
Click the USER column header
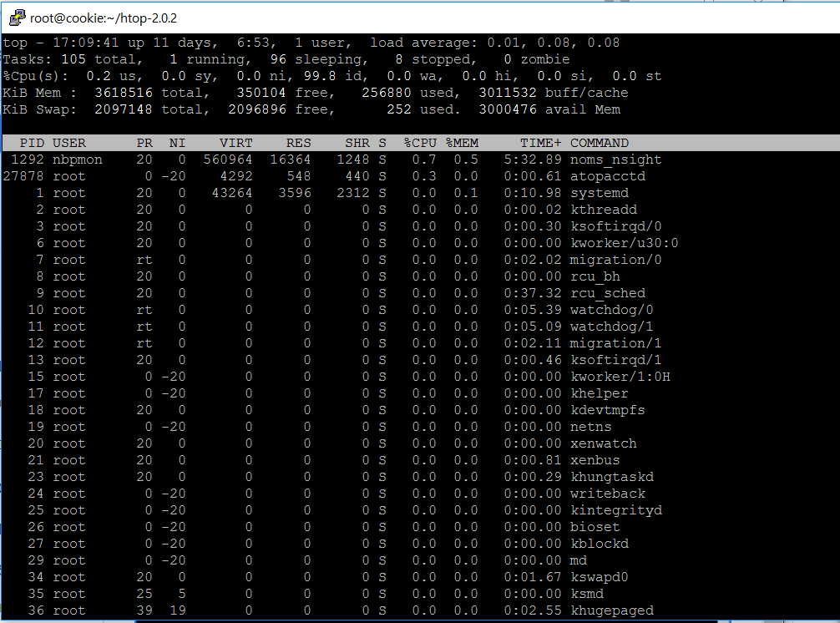[69, 143]
